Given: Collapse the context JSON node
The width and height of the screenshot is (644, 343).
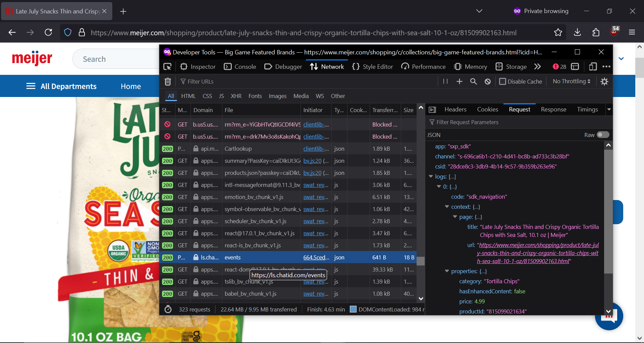Looking at the screenshot, I should pyautogui.click(x=447, y=206).
